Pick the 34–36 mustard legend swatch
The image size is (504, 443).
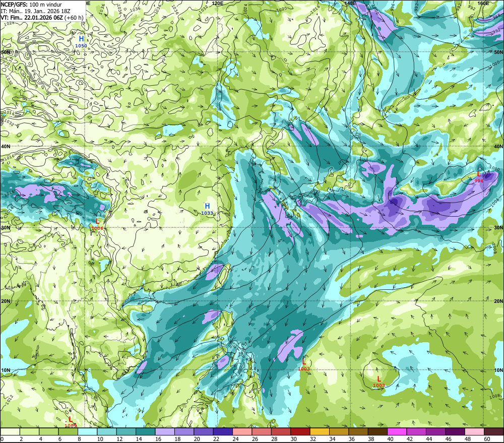point(339,432)
